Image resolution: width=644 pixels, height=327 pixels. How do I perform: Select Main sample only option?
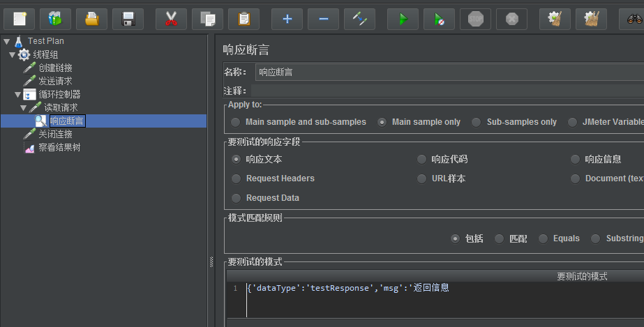pos(382,122)
